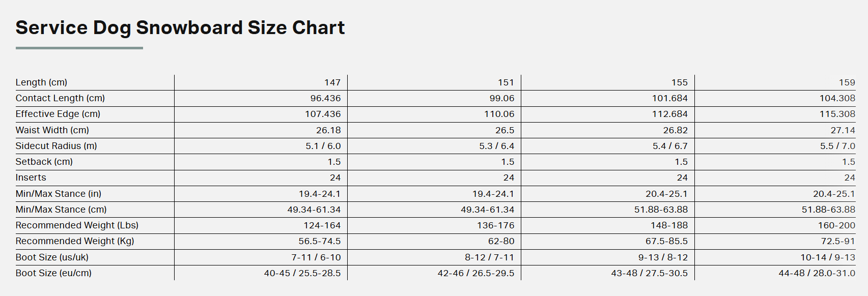Click the Sidecut Radius (m) row label
Screen dimensions: 868x296
56,146
